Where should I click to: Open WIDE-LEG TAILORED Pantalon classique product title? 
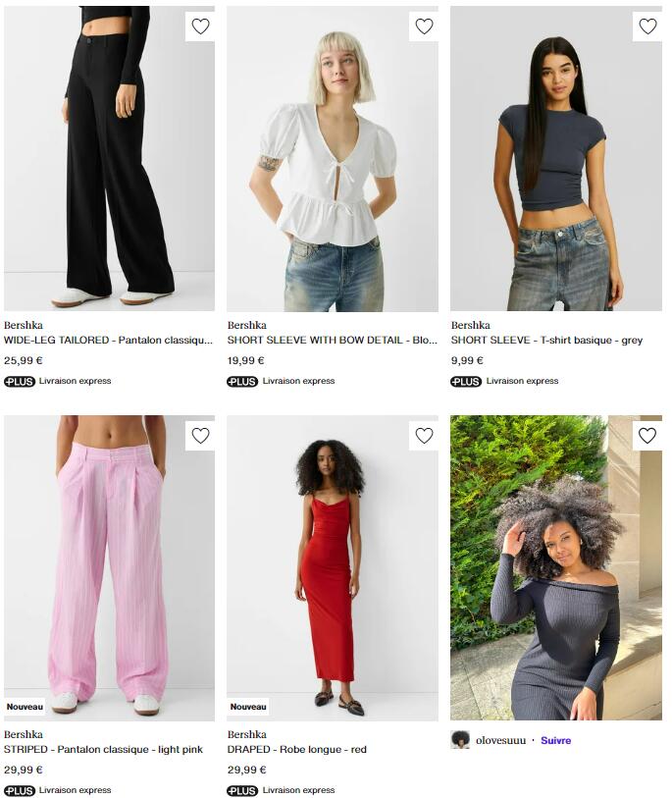pyautogui.click(x=108, y=340)
